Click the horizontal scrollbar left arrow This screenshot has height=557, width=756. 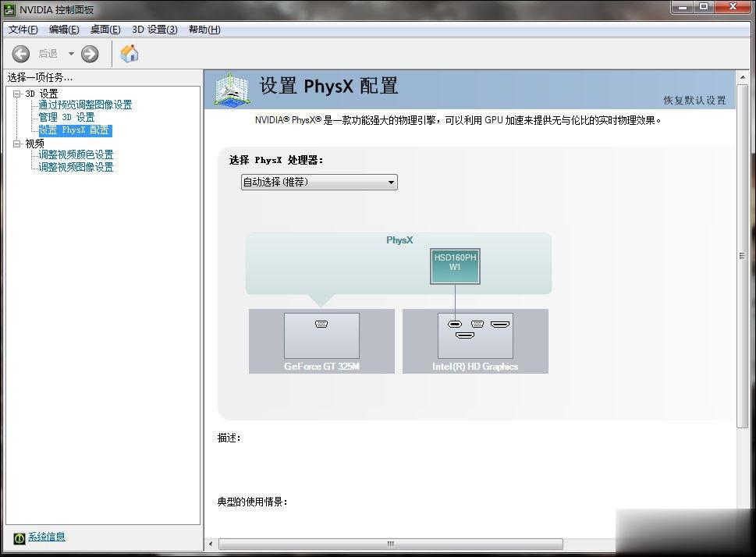point(211,544)
